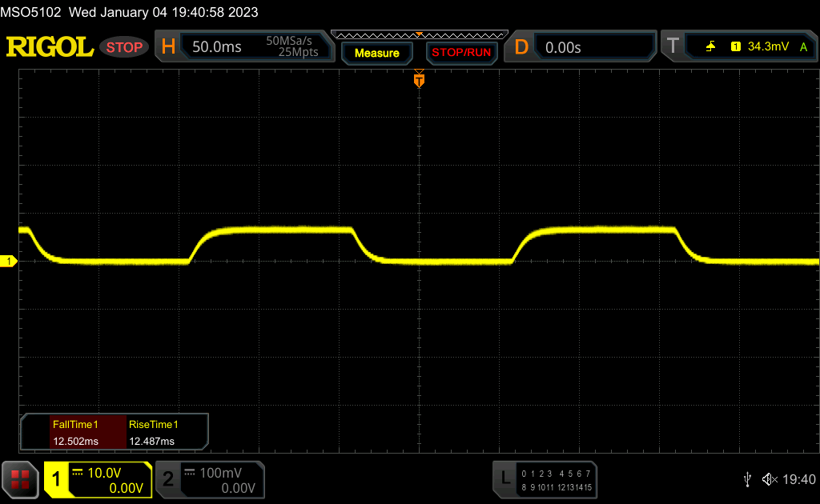
Task: Click the digital channels 0-7 row
Action: (x=556, y=474)
